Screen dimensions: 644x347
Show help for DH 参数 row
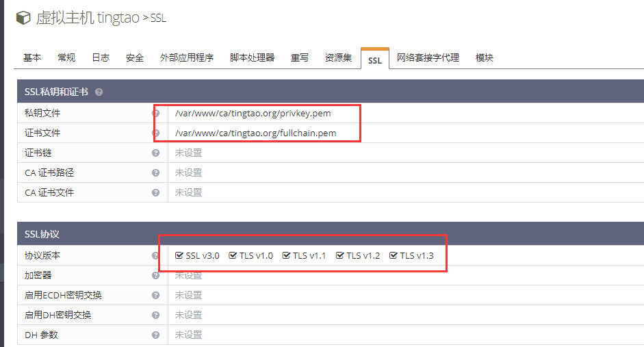155,335
